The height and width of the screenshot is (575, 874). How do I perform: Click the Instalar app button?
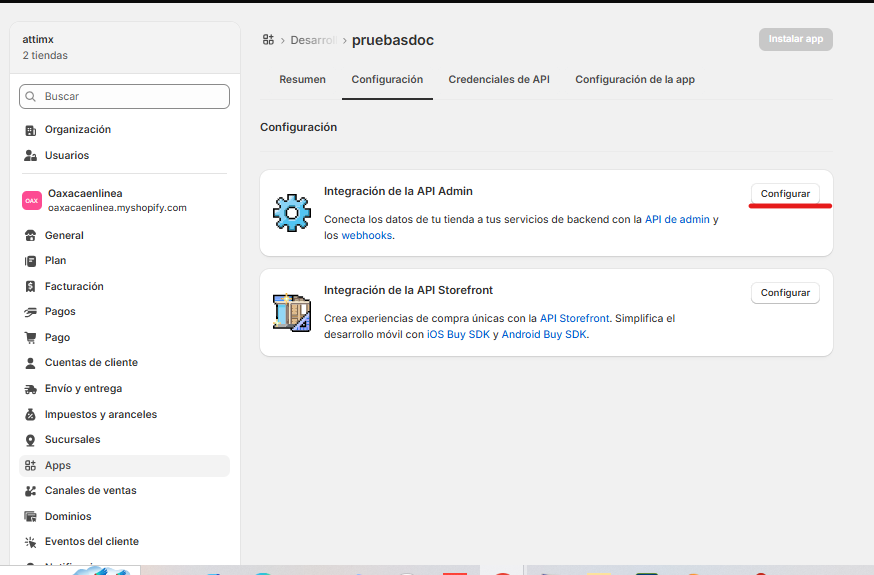[x=795, y=39]
